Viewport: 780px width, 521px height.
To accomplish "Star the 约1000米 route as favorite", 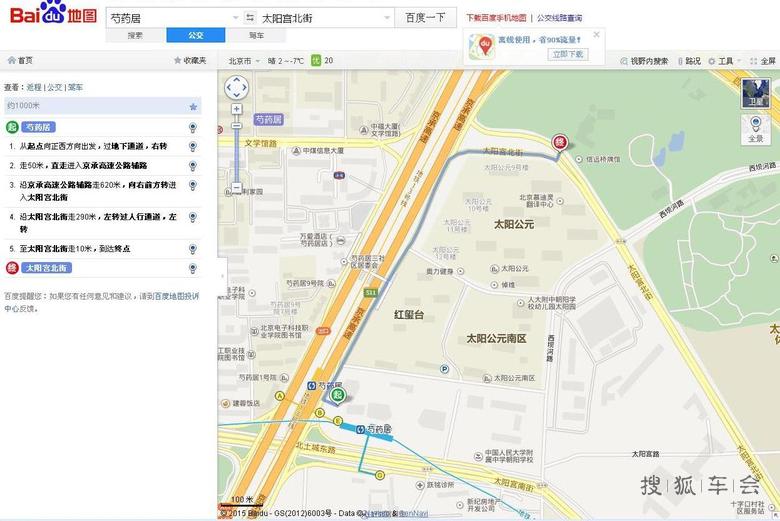I will tap(193, 106).
